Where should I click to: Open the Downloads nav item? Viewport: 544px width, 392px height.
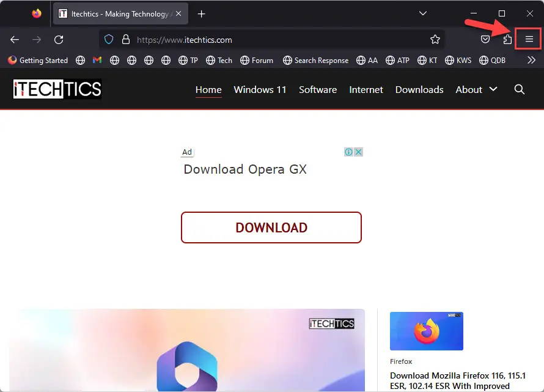click(419, 89)
